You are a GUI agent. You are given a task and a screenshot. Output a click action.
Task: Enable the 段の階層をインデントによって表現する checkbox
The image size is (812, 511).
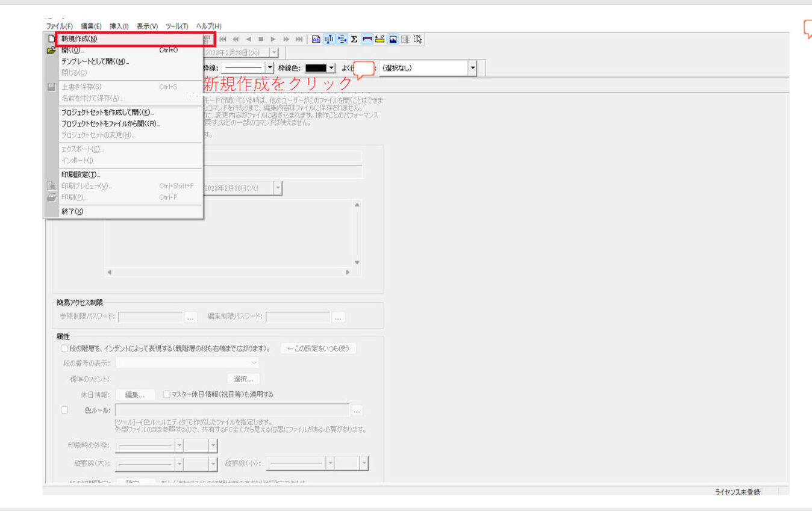point(64,348)
